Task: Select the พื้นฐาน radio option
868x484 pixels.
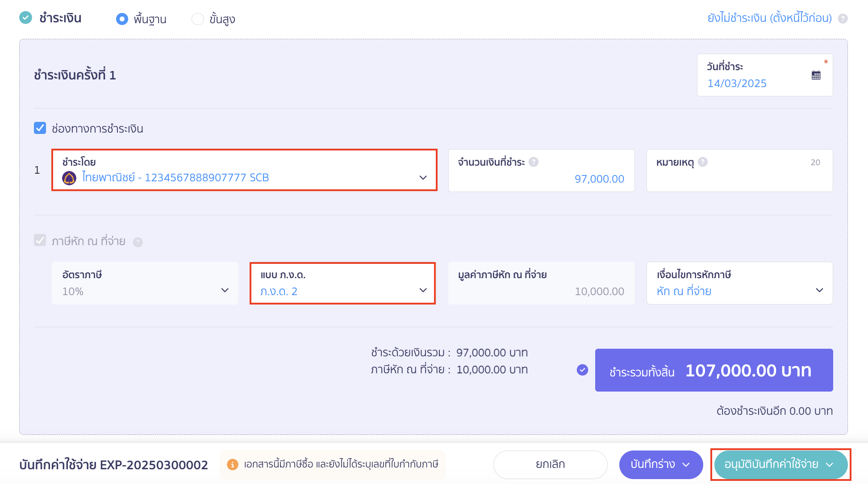Action: (122, 19)
